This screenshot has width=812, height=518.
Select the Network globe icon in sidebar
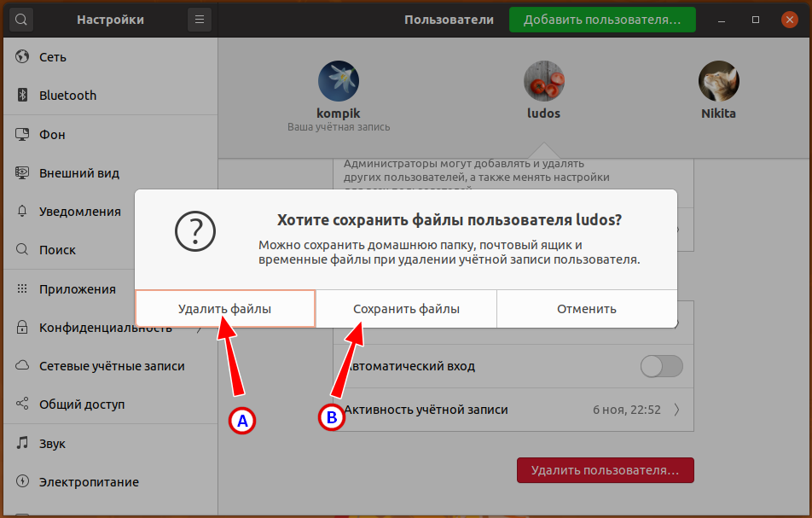[22, 57]
